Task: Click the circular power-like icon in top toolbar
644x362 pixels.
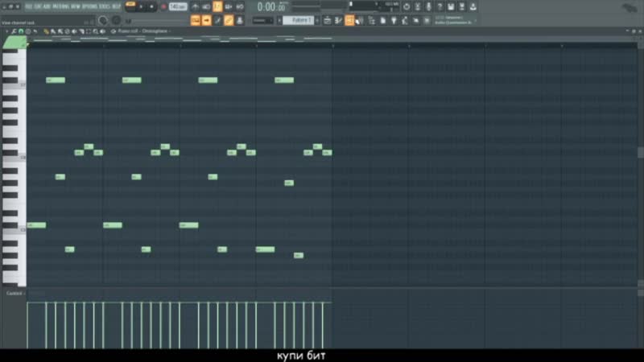Action: tap(407, 6)
